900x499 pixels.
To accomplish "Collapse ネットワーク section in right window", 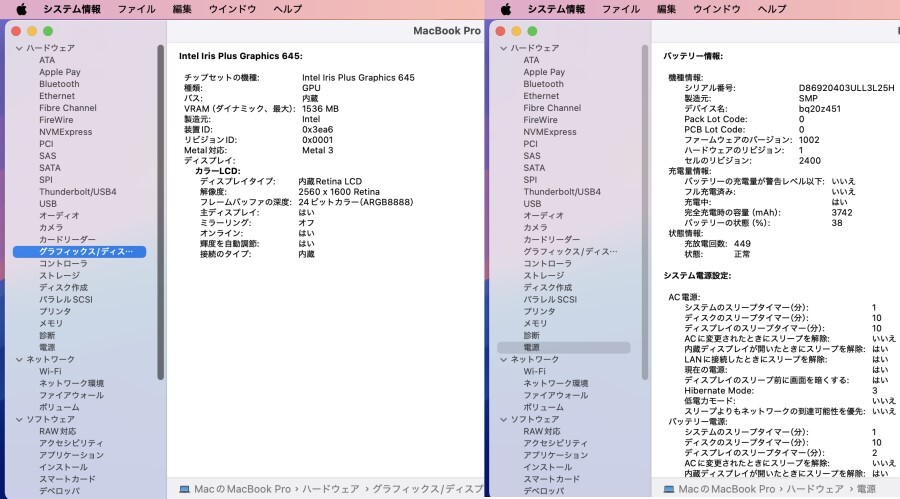I will coord(503,359).
